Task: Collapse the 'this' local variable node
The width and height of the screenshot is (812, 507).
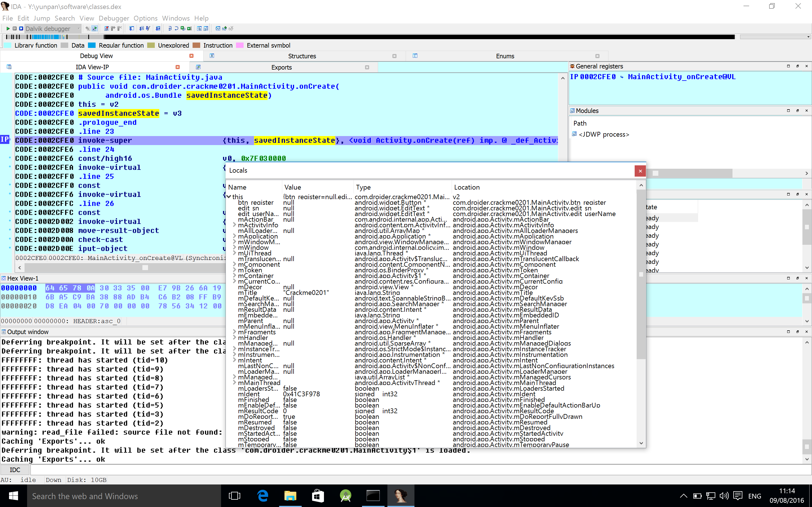Action: 228,197
